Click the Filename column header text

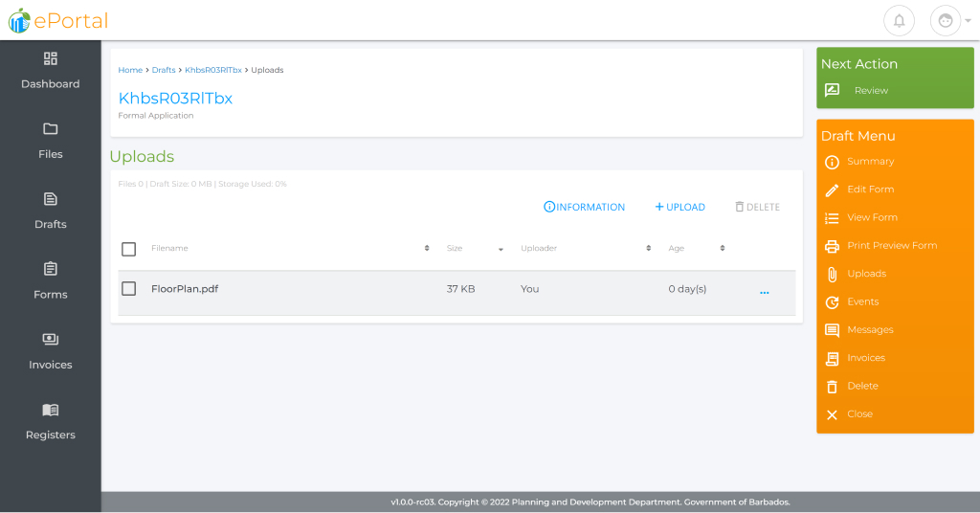169,248
